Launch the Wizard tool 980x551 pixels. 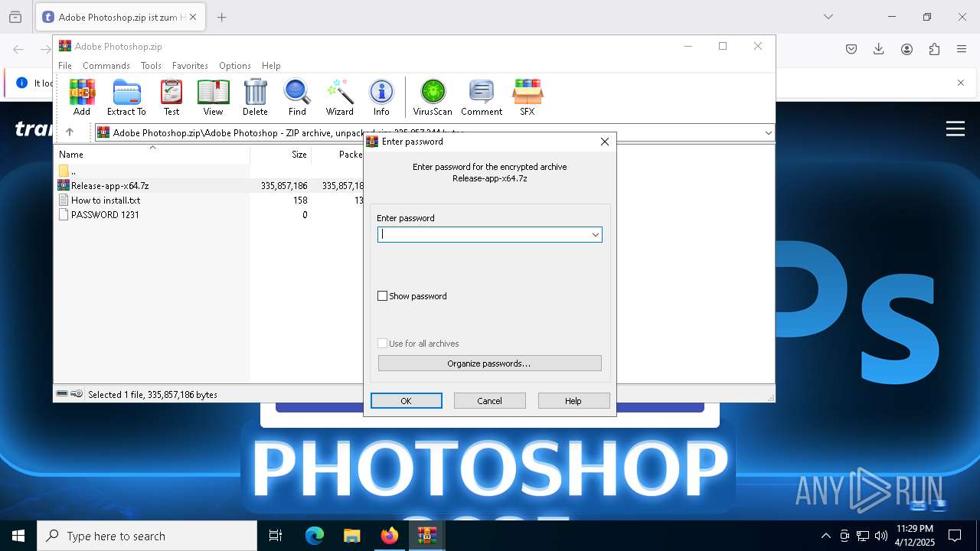pos(340,97)
